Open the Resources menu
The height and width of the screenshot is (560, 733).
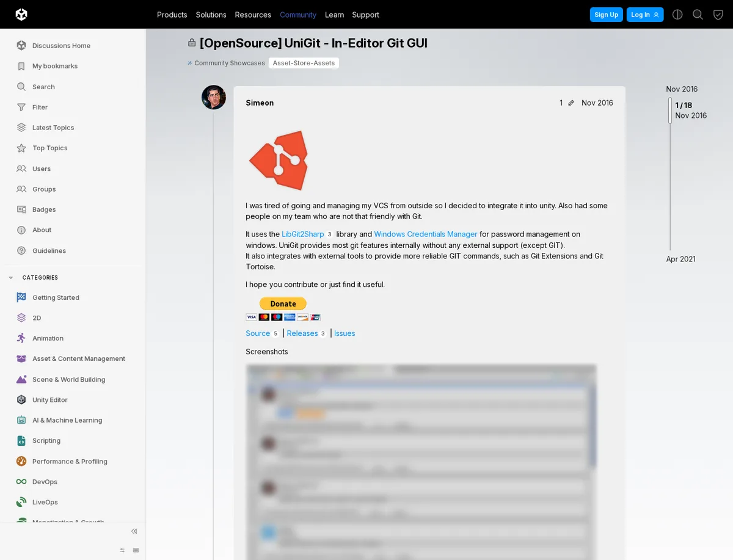tap(253, 15)
